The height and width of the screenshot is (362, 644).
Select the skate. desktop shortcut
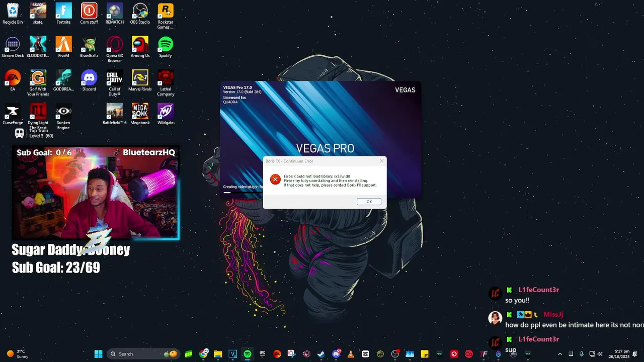pos(38,14)
